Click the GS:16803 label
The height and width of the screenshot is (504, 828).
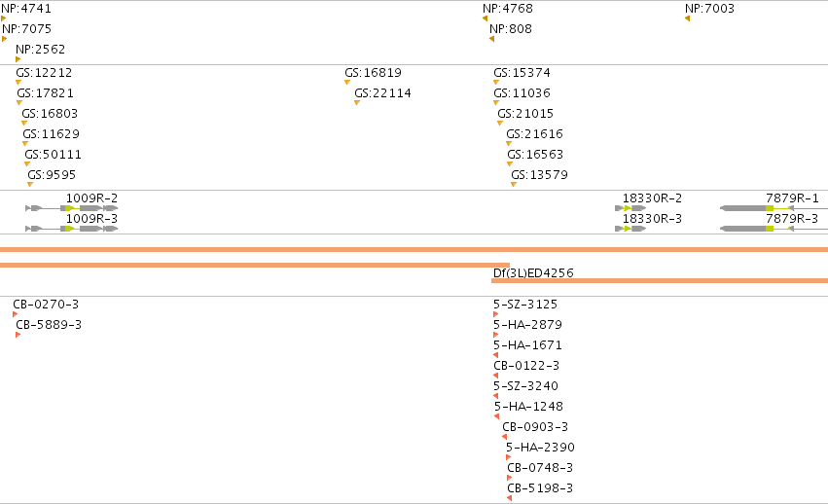[x=50, y=114]
